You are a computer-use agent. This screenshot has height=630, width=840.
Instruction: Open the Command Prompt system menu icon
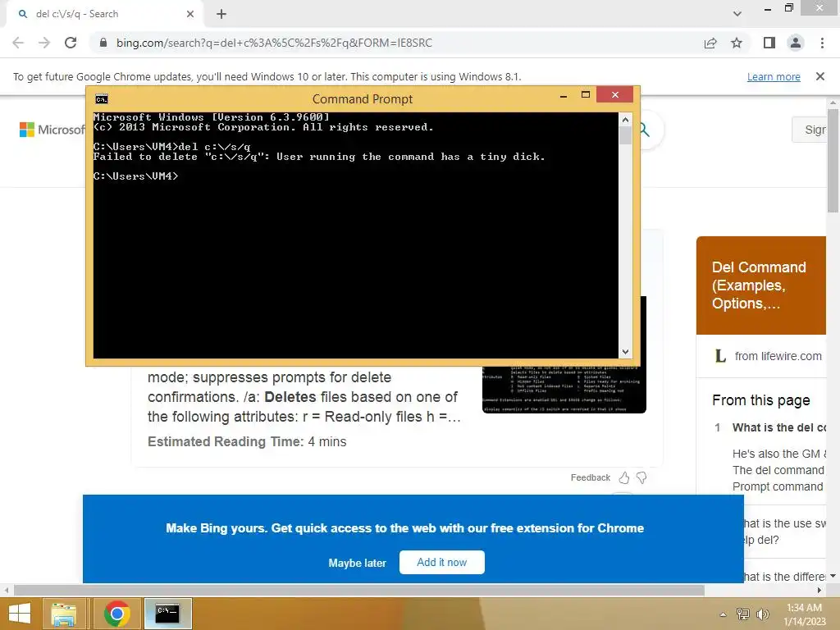101,99
